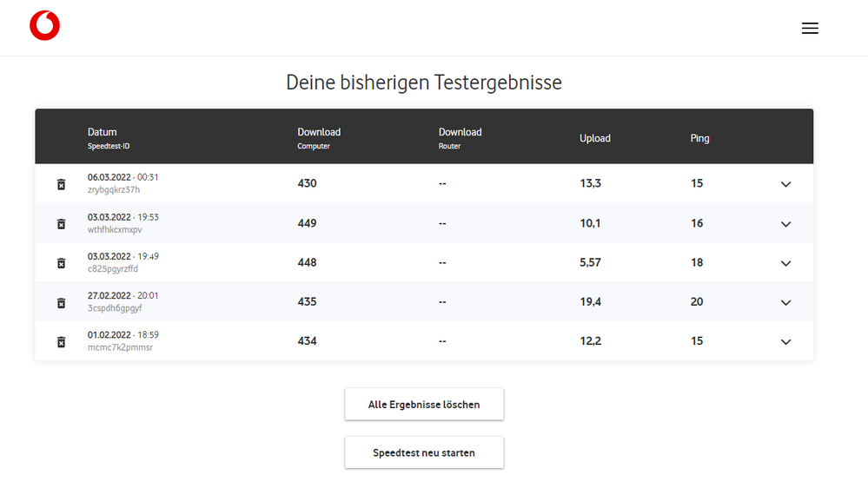Select the Deine bisherigen Testergebnisse heading

[x=424, y=83]
